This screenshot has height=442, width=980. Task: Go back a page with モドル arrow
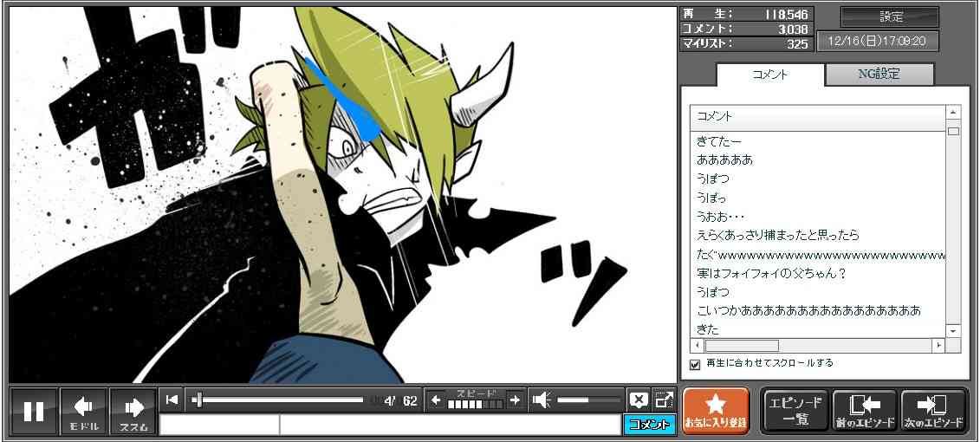pyautogui.click(x=84, y=411)
